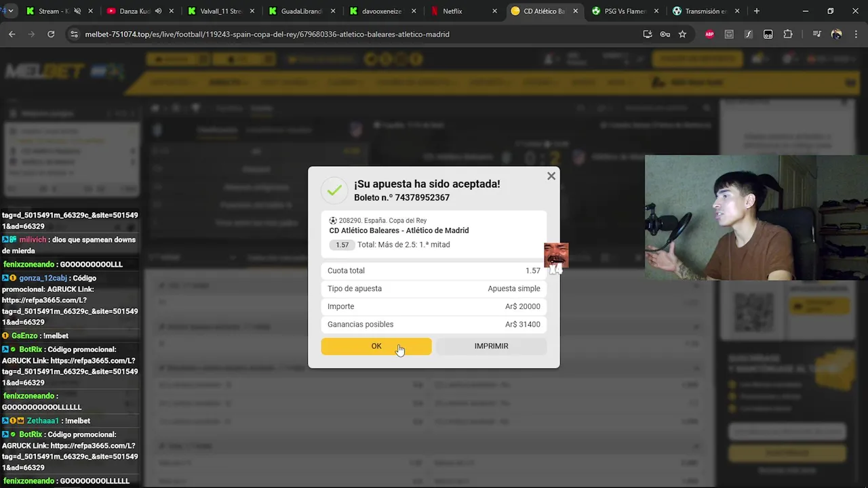Viewport: 868px width, 488px height.
Task: Click Zethaaa1's chat username
Action: (x=43, y=421)
